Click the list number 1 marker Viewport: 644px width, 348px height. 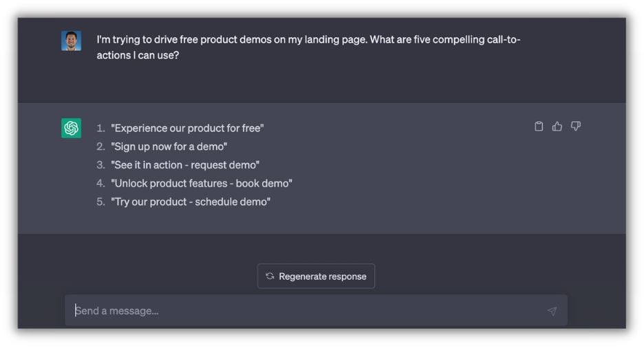[x=100, y=128]
